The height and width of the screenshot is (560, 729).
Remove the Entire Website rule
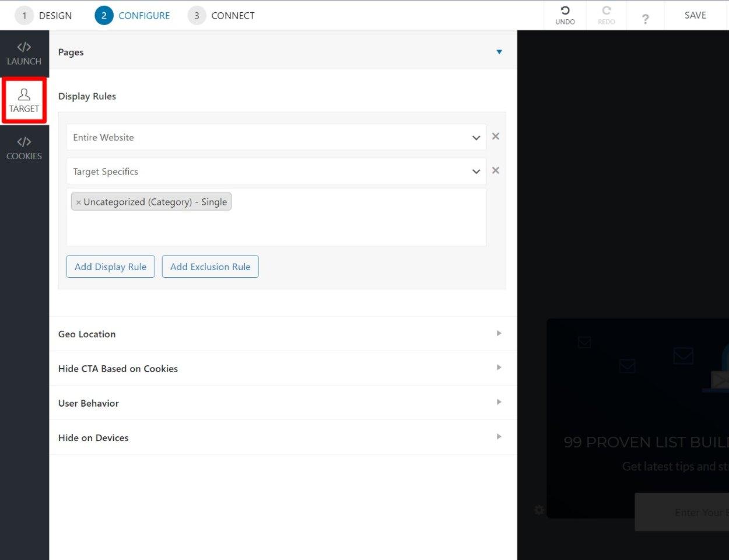496,136
